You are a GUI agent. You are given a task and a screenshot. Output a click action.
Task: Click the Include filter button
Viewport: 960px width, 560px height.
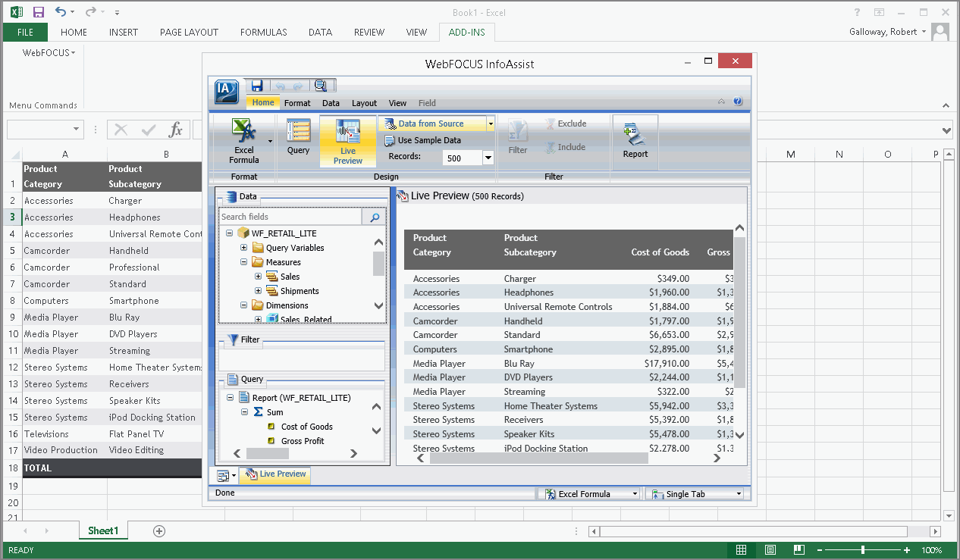pyautogui.click(x=566, y=147)
